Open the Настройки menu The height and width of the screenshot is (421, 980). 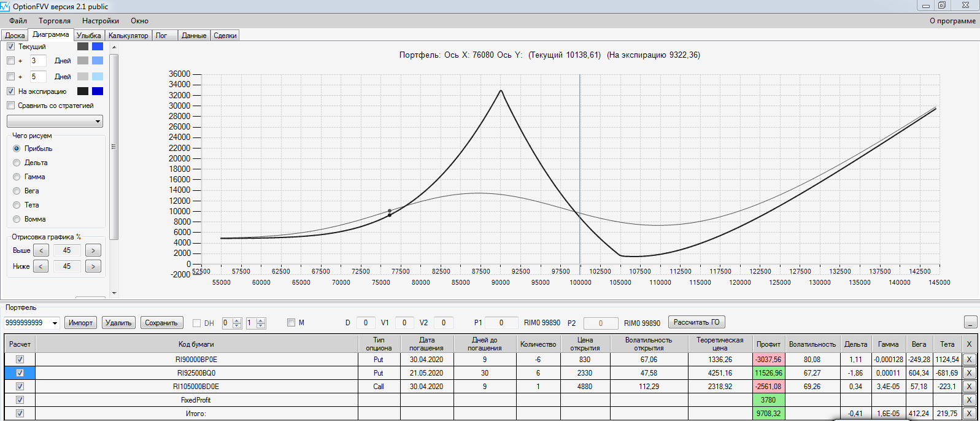tap(101, 21)
